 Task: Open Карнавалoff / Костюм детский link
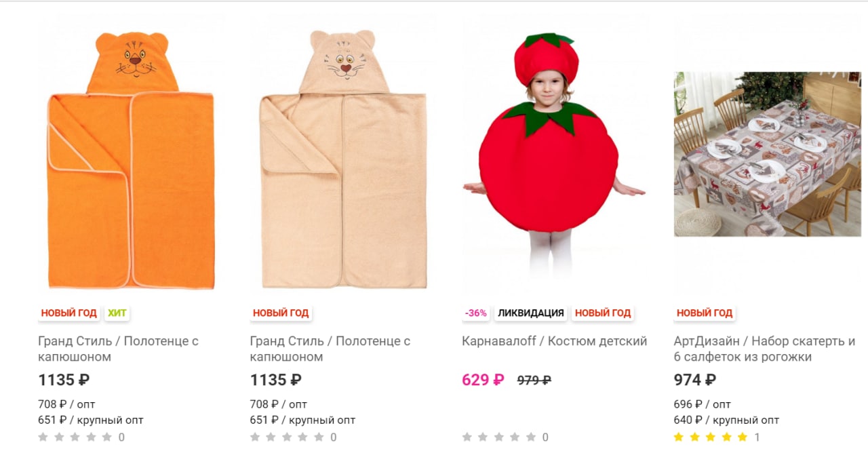pyautogui.click(x=555, y=341)
